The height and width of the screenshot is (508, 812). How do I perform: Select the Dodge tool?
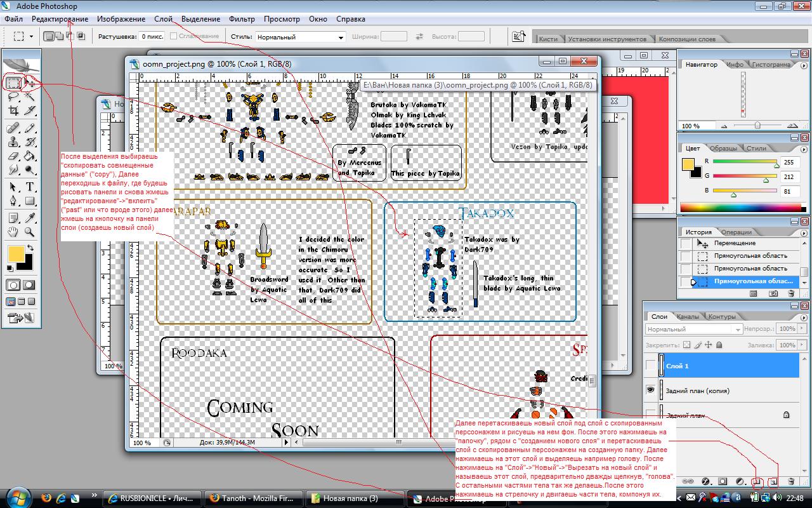click(30, 170)
